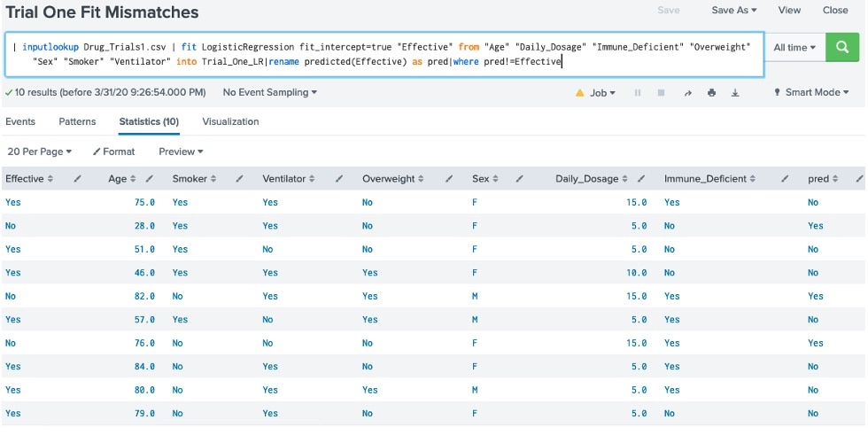Click the Save button

tap(668, 10)
